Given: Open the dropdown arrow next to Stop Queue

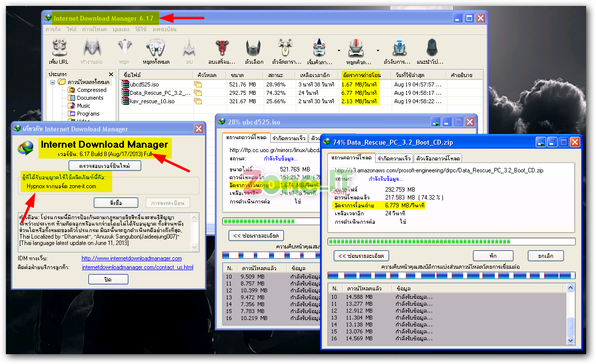Looking at the screenshot, I should tap(378, 50).
